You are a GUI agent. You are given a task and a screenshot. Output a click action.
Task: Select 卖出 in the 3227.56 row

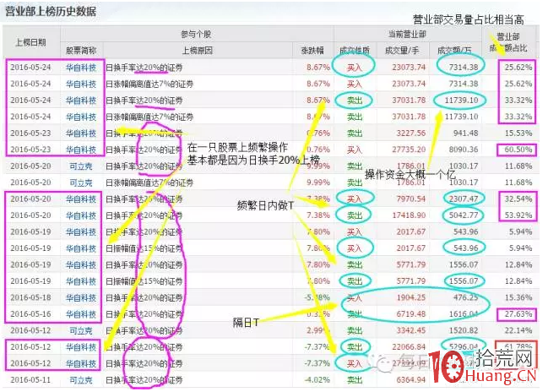[354, 133]
